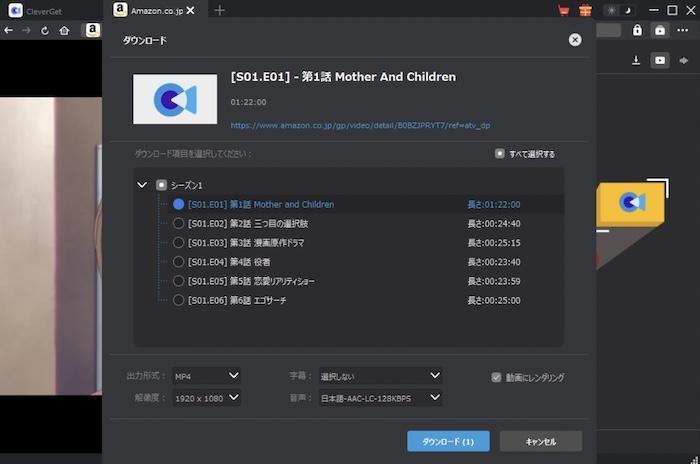Viewport: 700px width, 464px height.
Task: Select the S01.E04 第4話 radio button
Action: [x=179, y=262]
